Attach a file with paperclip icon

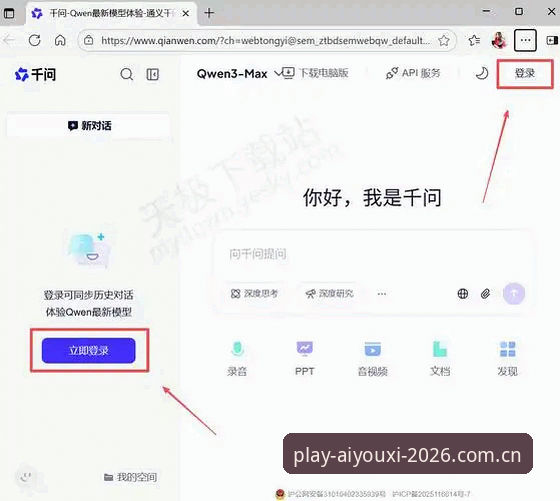[x=485, y=294]
